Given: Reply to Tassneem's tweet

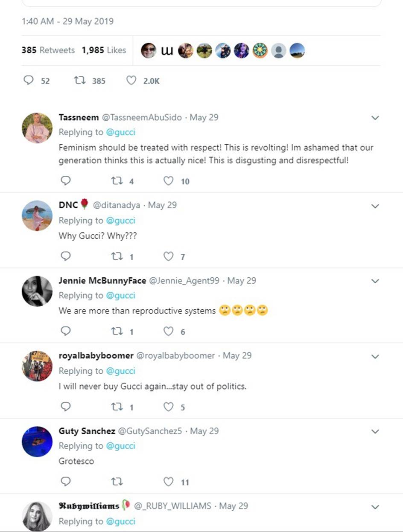Looking at the screenshot, I should point(65,181).
